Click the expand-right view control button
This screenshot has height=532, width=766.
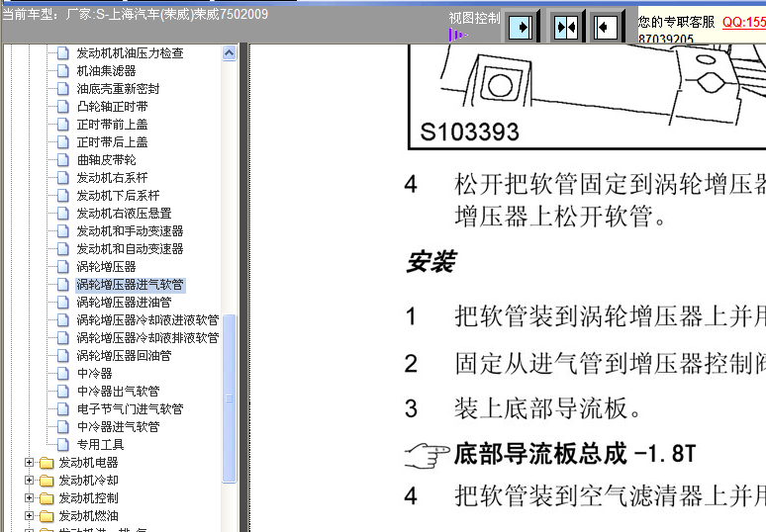point(521,27)
